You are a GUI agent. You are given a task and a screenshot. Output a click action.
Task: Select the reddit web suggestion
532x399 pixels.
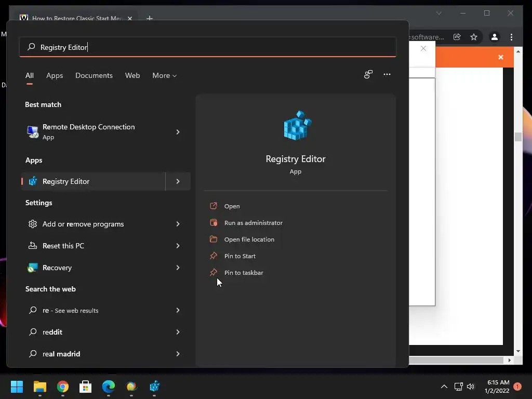pyautogui.click(x=94, y=332)
